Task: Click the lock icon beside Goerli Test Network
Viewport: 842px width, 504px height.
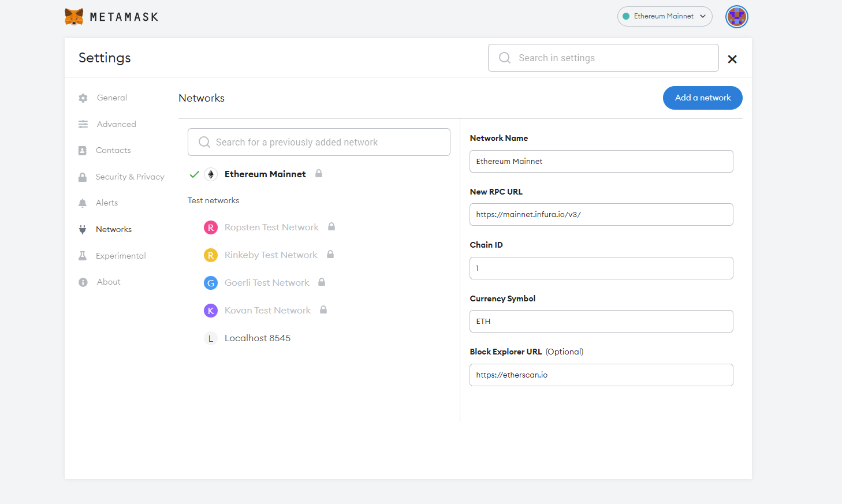Action: [x=322, y=282]
